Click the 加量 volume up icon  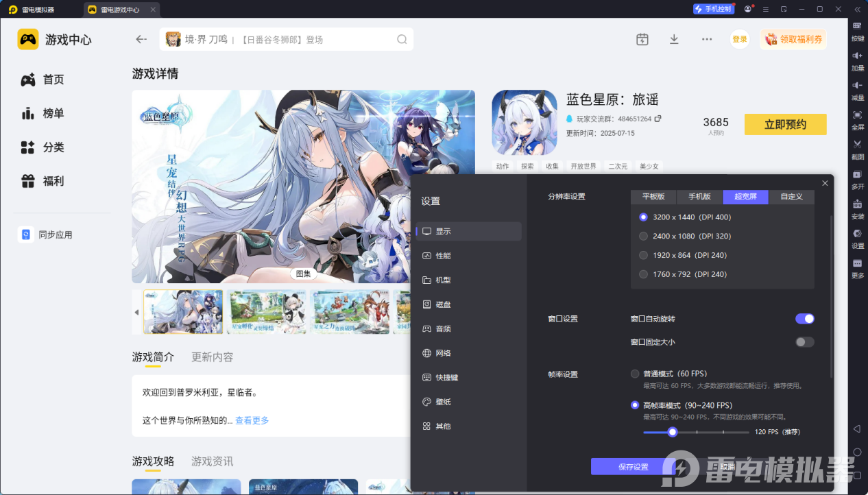pos(857,55)
